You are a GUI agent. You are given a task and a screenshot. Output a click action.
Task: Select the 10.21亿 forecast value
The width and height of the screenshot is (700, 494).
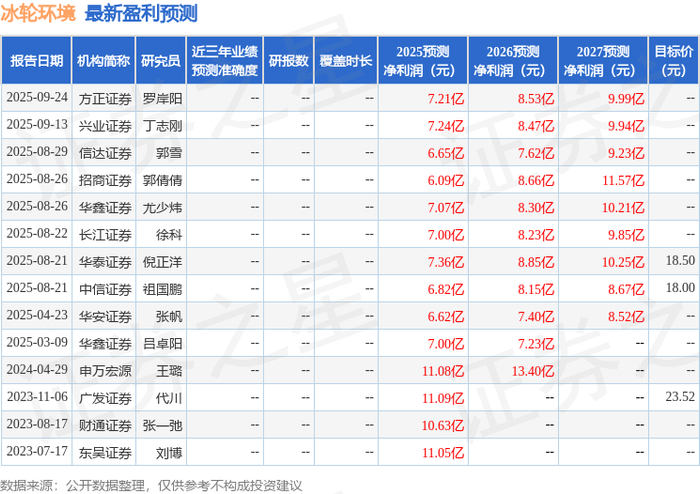[623, 208]
